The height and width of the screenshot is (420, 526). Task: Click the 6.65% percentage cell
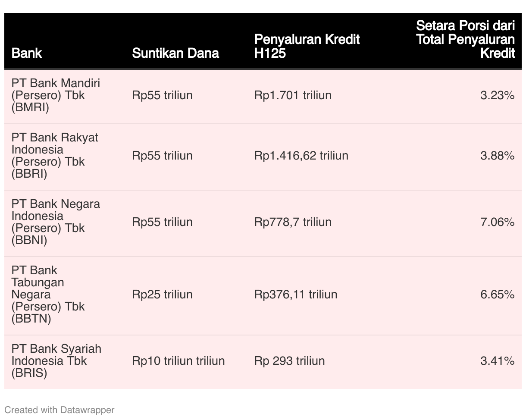coord(497,295)
